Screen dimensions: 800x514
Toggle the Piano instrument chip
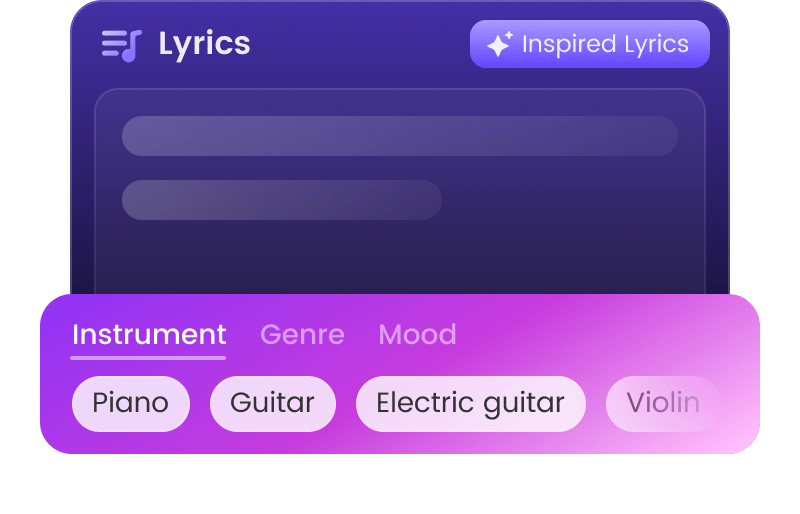(130, 403)
